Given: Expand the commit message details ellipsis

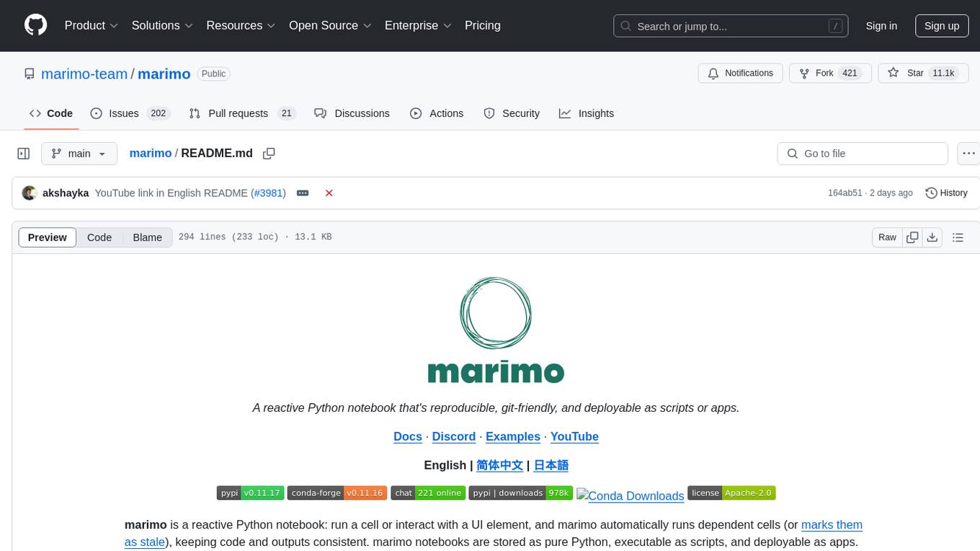Looking at the screenshot, I should coord(303,193).
